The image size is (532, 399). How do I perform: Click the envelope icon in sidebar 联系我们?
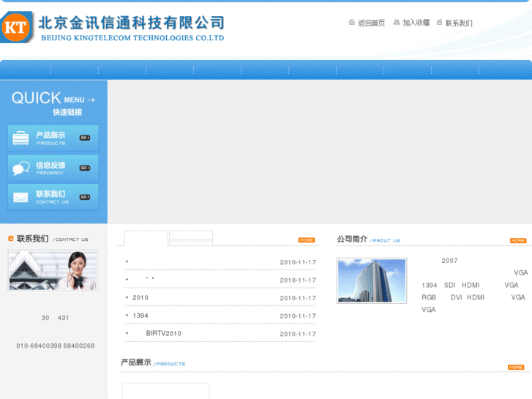pos(21,197)
